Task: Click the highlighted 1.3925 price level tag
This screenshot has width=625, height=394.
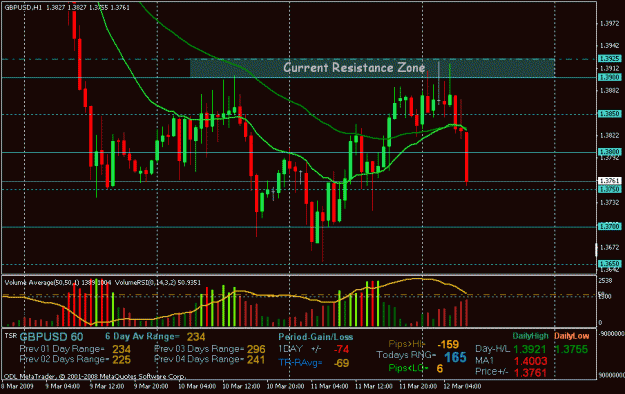Action: tap(610, 59)
